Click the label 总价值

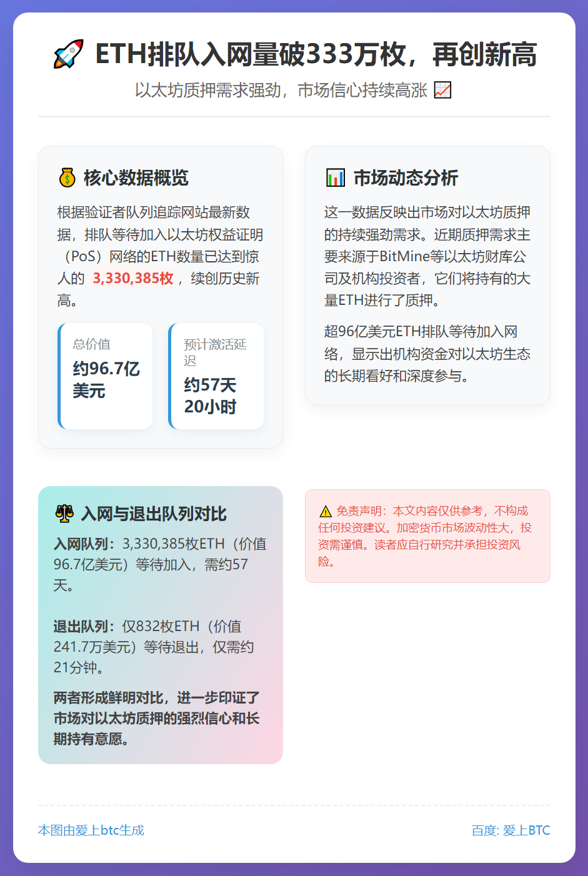pyautogui.click(x=92, y=344)
